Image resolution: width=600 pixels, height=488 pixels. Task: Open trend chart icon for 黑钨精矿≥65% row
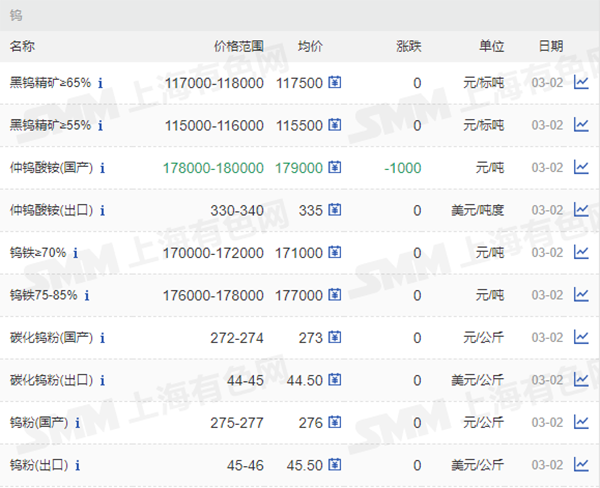point(581,83)
